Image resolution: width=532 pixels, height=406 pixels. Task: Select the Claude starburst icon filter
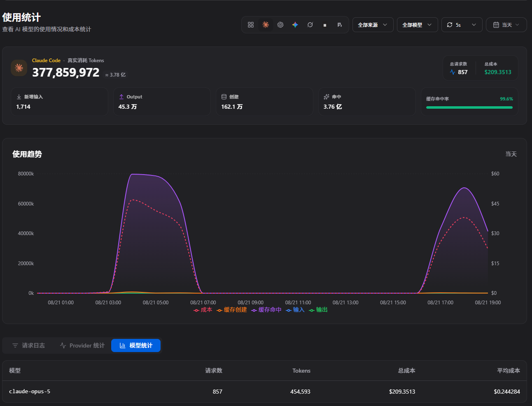266,25
